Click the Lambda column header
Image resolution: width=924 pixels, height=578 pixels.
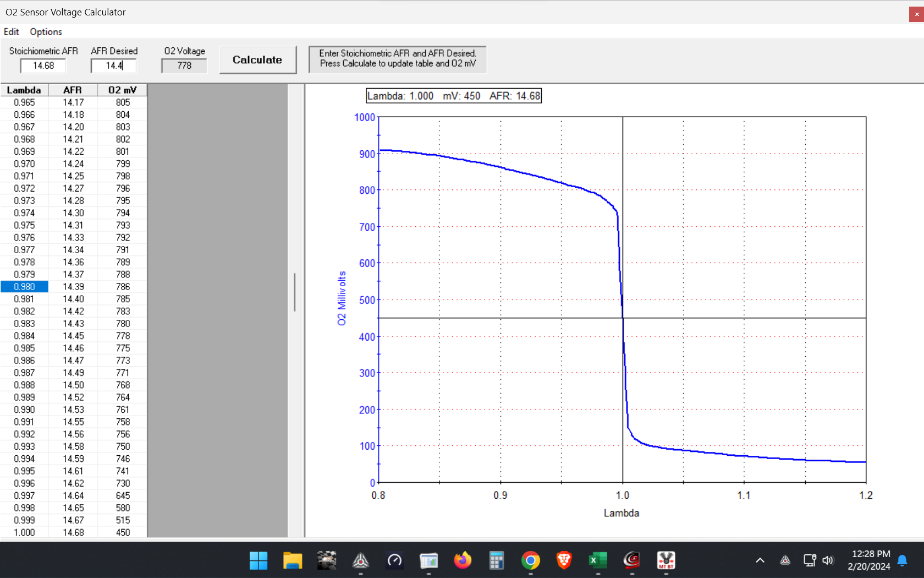pyautogui.click(x=24, y=90)
